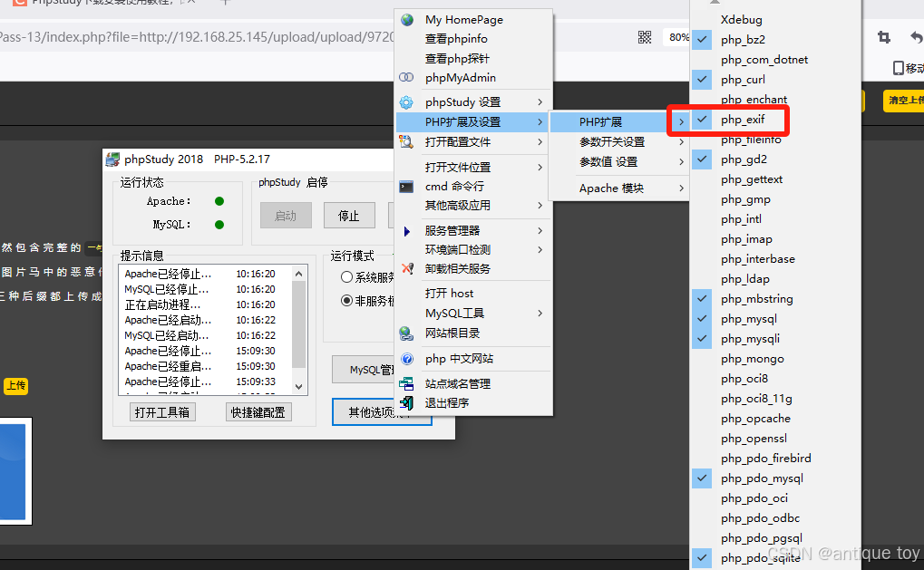Screen dimensions: 924x570
Task: Expand the MySQL工具 submenu
Action: tap(473, 314)
